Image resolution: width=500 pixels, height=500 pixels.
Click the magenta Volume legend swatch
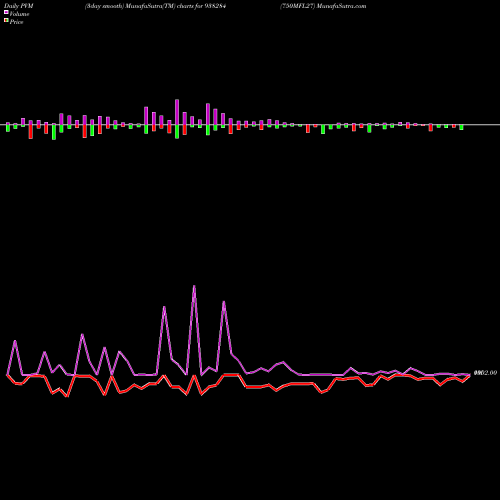6,12
